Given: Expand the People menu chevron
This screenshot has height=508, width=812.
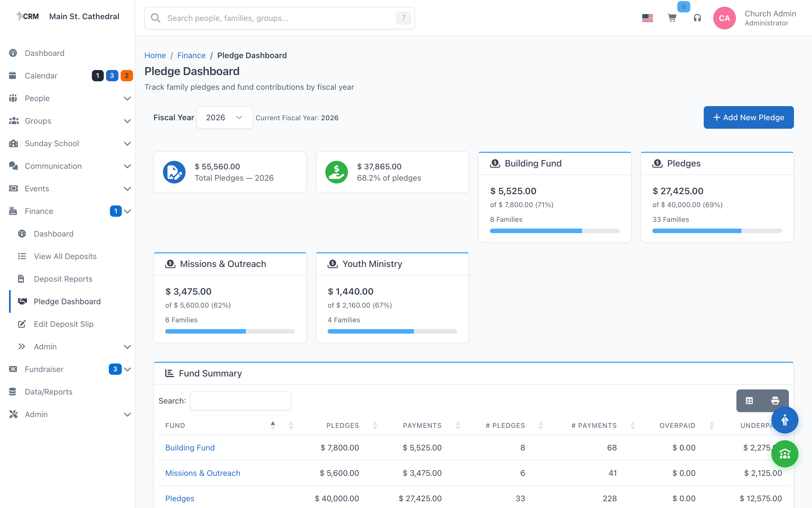Looking at the screenshot, I should pyautogui.click(x=127, y=98).
